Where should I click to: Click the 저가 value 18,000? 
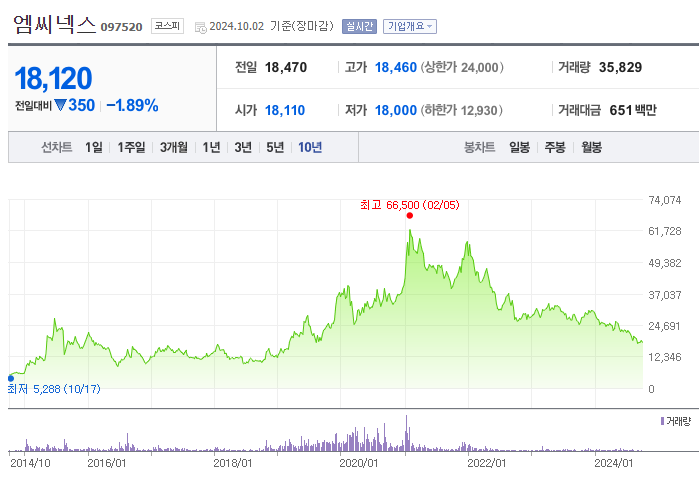tap(396, 110)
